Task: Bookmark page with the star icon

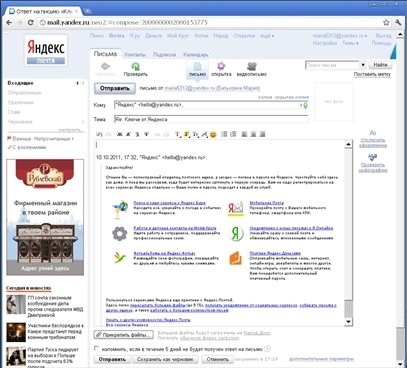Action: tap(386, 23)
